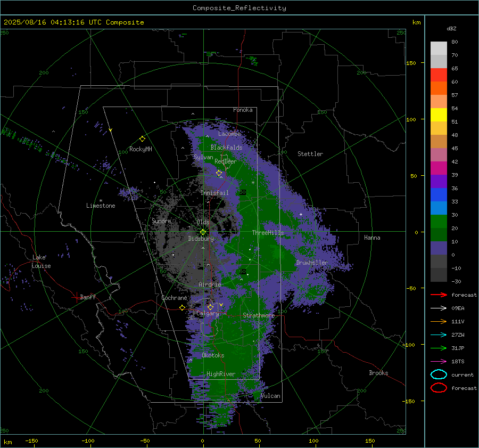Select the Hanna label
Screen dimensions: 479x448
pos(372,238)
